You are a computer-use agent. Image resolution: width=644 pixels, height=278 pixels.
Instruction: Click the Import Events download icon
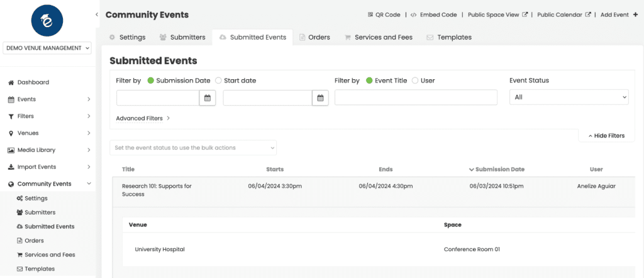tap(11, 167)
